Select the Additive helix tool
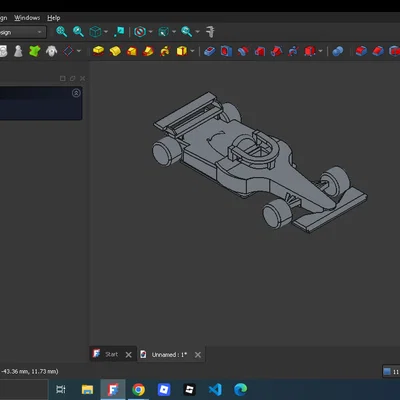 [x=165, y=51]
